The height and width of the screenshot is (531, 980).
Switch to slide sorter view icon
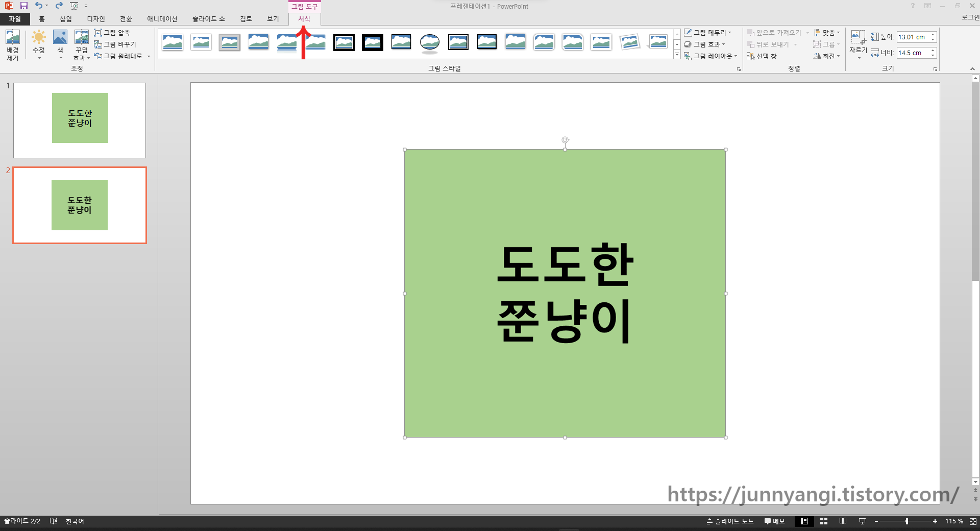click(x=824, y=521)
